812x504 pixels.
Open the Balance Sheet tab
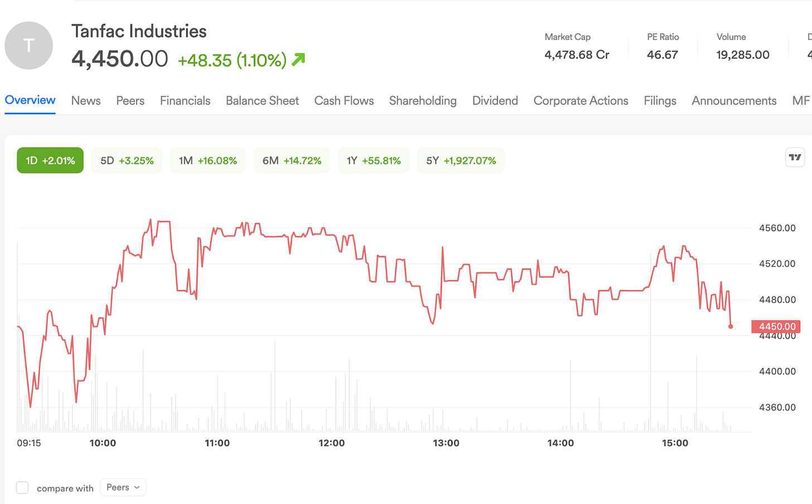[x=262, y=101]
